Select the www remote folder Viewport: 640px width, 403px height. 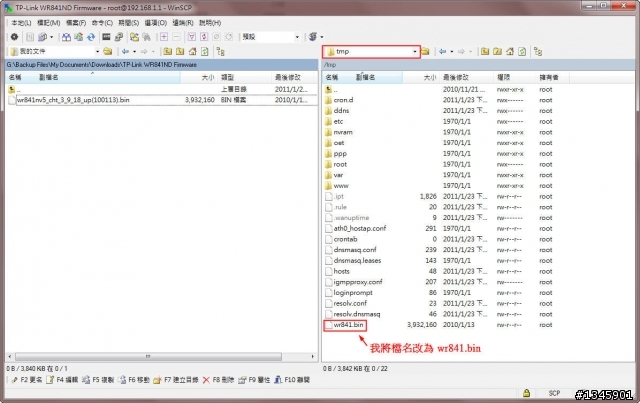click(x=341, y=186)
